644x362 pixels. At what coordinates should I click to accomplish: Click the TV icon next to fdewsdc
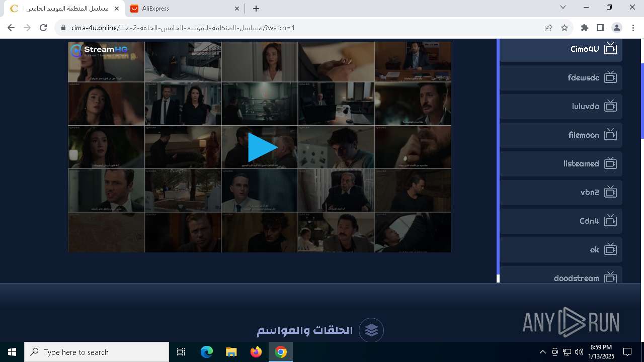click(x=610, y=77)
